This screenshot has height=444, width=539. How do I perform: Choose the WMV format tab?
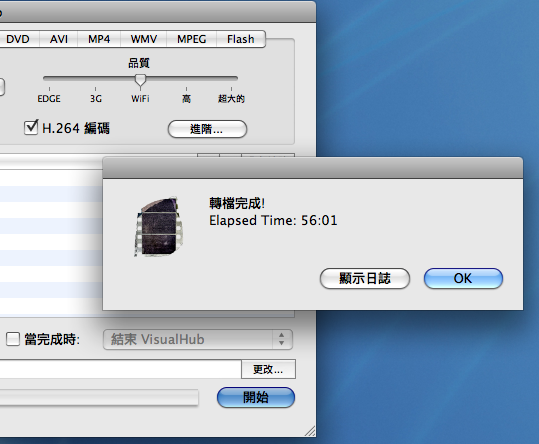click(144, 39)
